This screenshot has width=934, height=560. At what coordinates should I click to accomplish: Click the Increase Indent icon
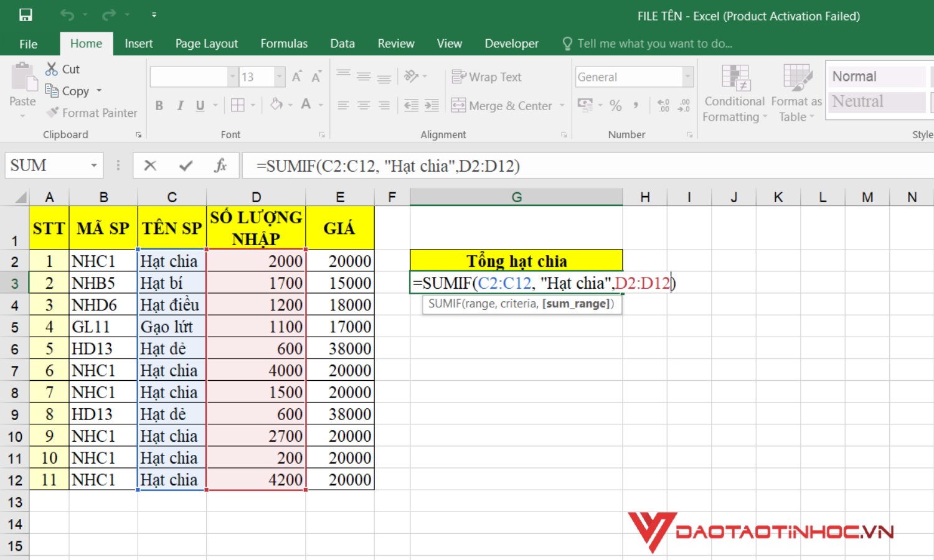pyautogui.click(x=432, y=105)
